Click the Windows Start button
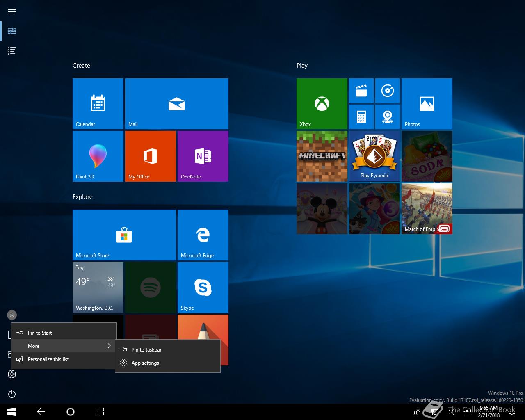The width and height of the screenshot is (525, 420). pyautogui.click(x=11, y=412)
